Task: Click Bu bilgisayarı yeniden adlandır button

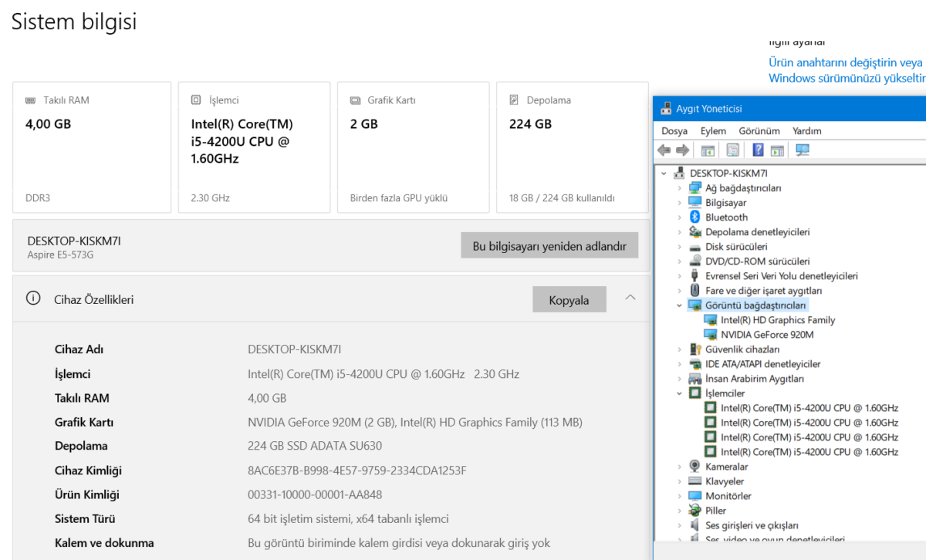Action: (549, 247)
